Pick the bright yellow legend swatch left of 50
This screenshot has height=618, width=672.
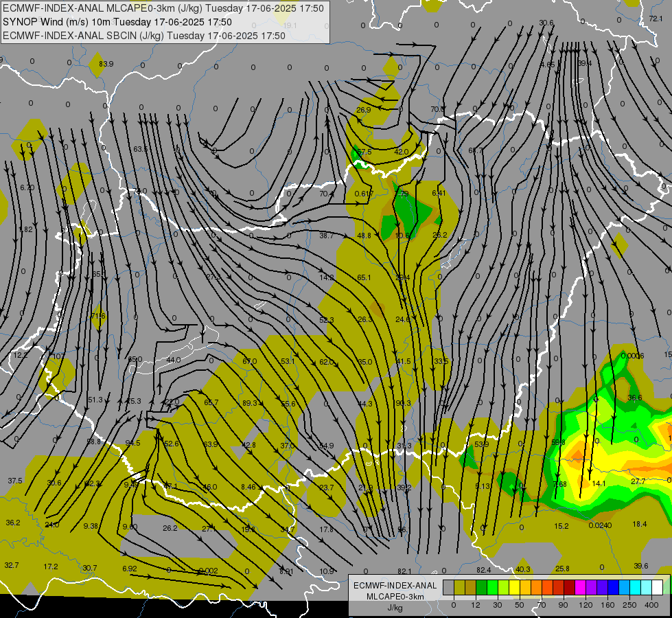coord(515,587)
